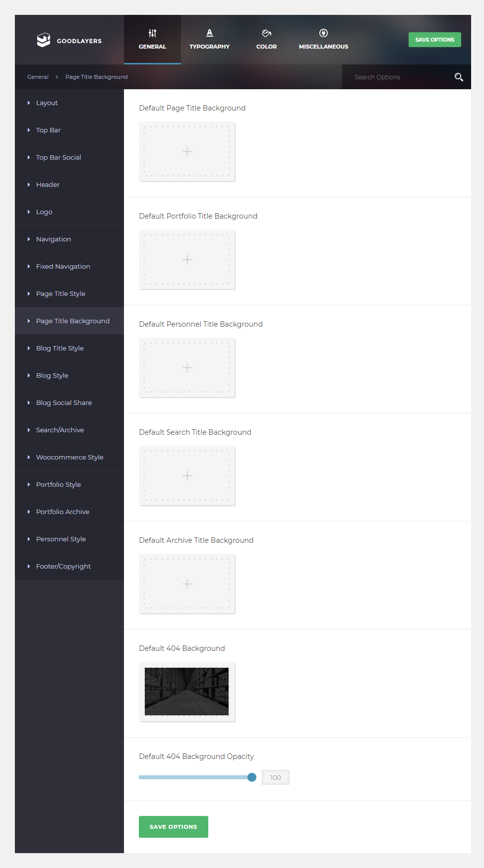Open Woocommerce Style settings
The width and height of the screenshot is (484, 868).
(69, 457)
